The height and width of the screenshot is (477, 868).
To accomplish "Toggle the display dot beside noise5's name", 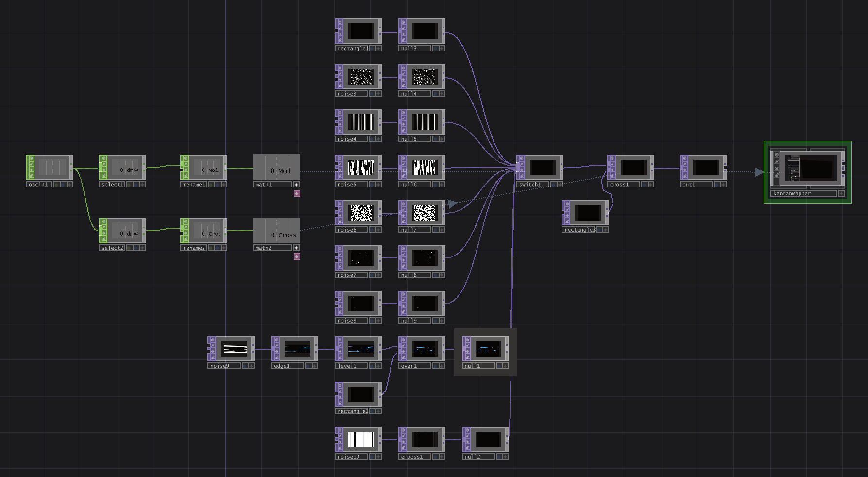I will pyautogui.click(x=372, y=185).
